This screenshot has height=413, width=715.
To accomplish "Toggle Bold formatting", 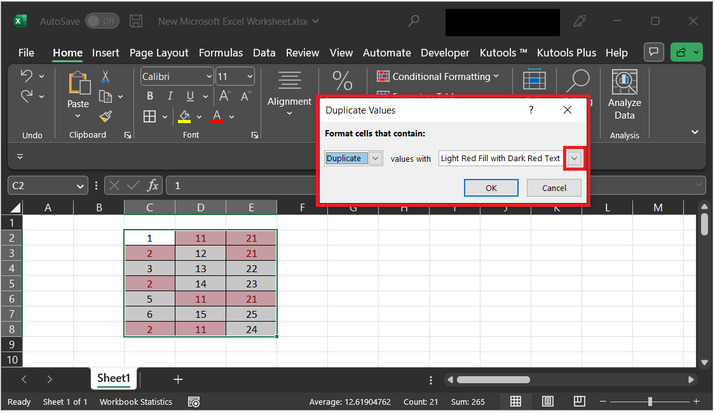I will [x=150, y=96].
